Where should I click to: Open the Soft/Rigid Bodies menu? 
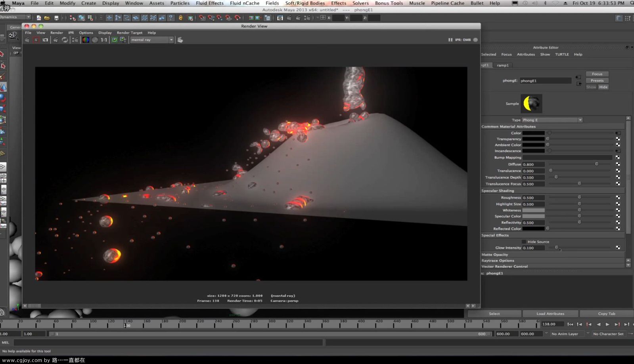(x=305, y=3)
